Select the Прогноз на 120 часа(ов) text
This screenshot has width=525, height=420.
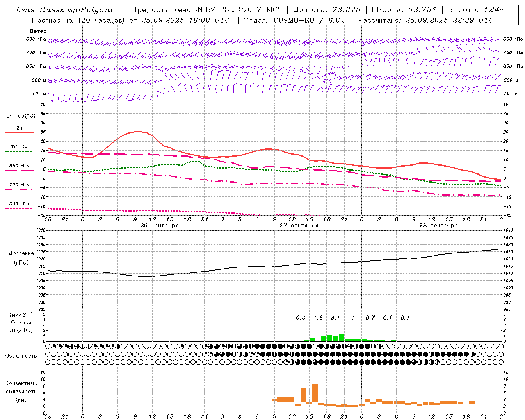pos(79,20)
